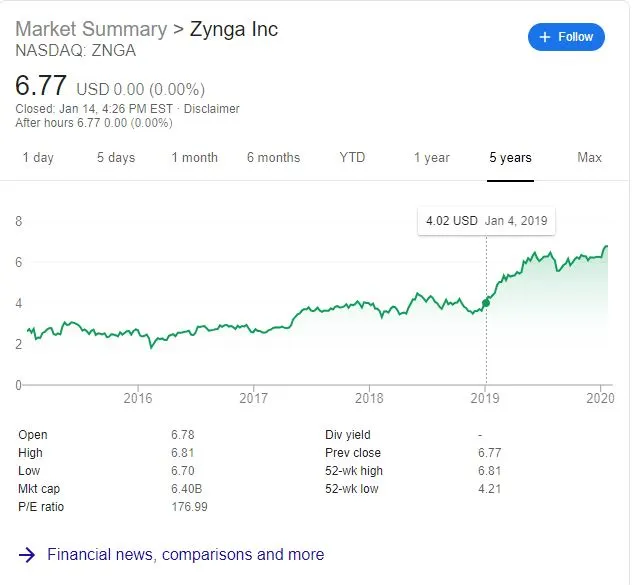
Task: Show the Max time range
Action: click(589, 158)
